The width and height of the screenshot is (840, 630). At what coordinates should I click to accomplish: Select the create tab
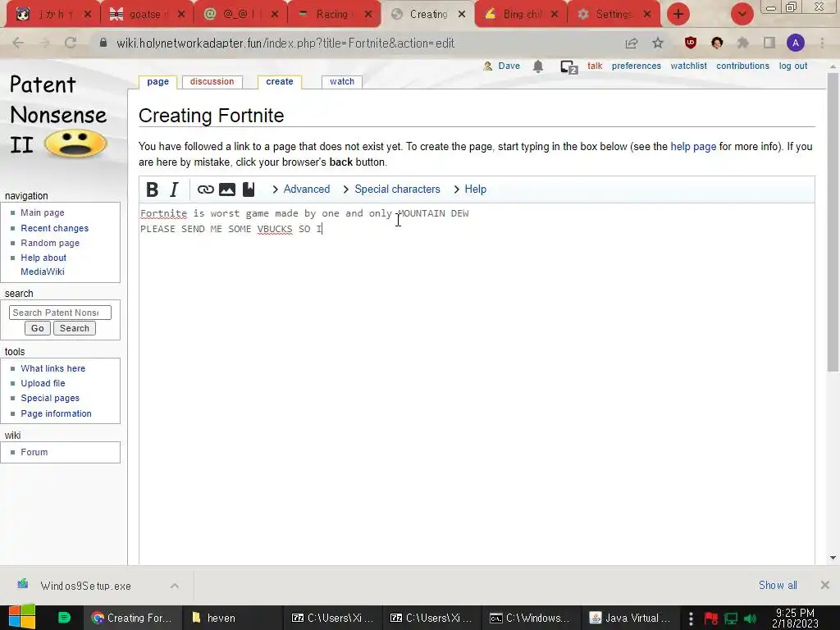click(280, 81)
